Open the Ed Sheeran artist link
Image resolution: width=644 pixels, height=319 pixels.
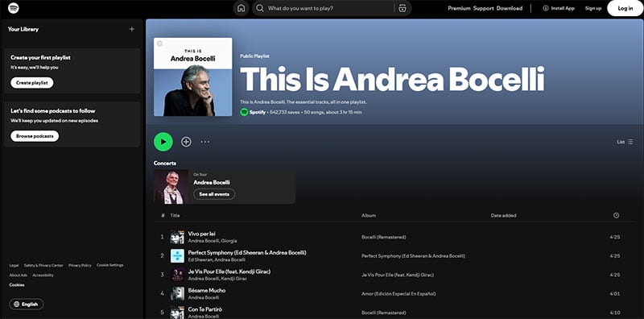pos(200,260)
